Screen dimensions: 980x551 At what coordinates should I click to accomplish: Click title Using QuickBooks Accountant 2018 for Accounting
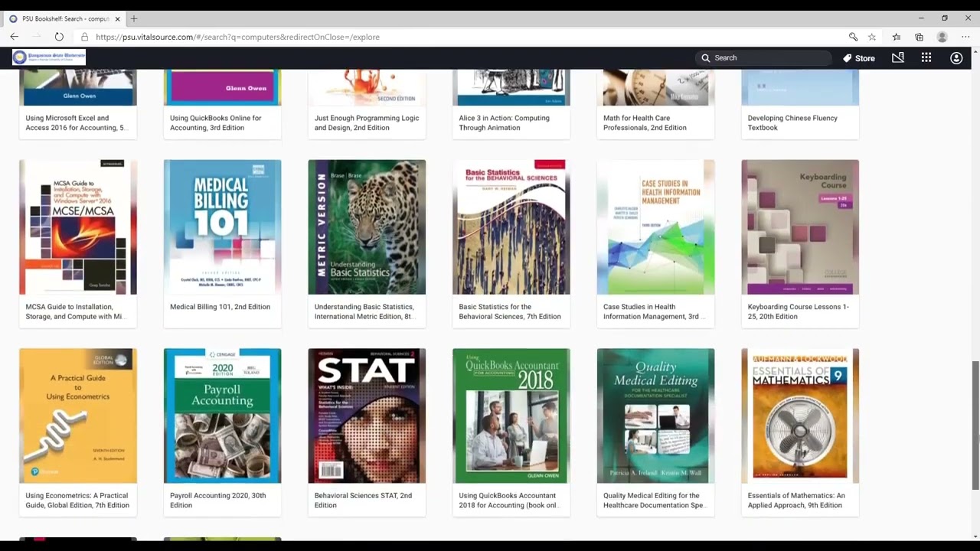click(509, 500)
